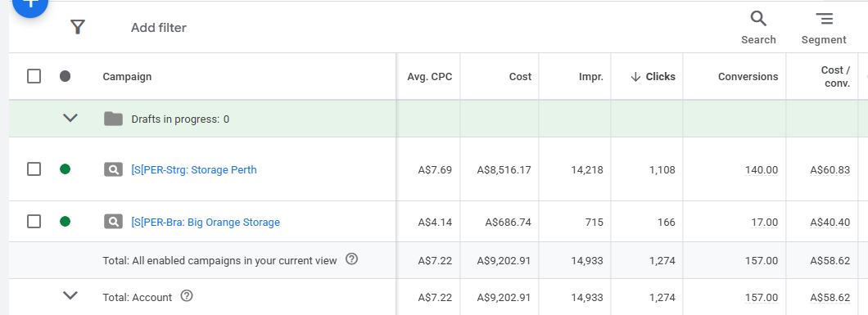The width and height of the screenshot is (868, 315).
Task: Click green status dot for Storage Perth
Action: pyautogui.click(x=66, y=169)
